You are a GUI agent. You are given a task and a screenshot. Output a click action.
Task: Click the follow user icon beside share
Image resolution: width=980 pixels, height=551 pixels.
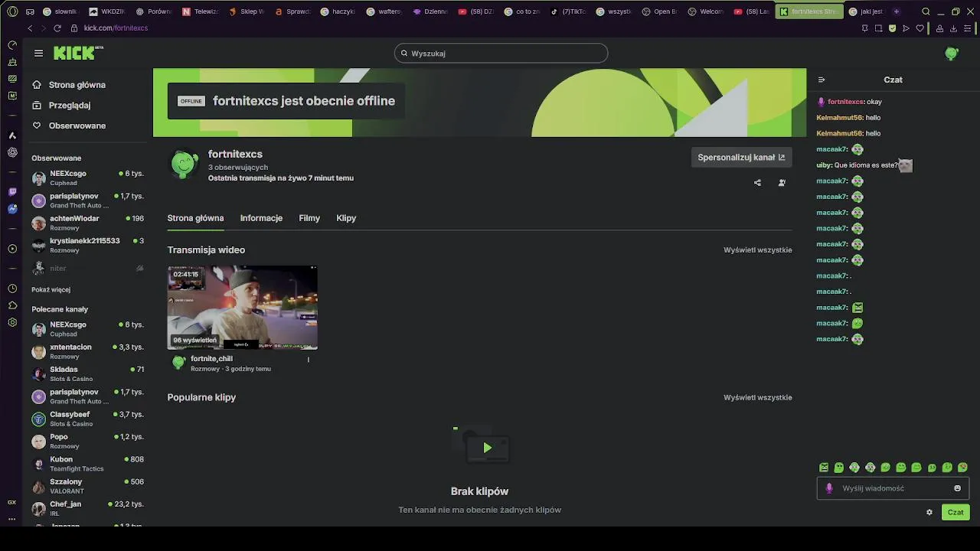(782, 183)
